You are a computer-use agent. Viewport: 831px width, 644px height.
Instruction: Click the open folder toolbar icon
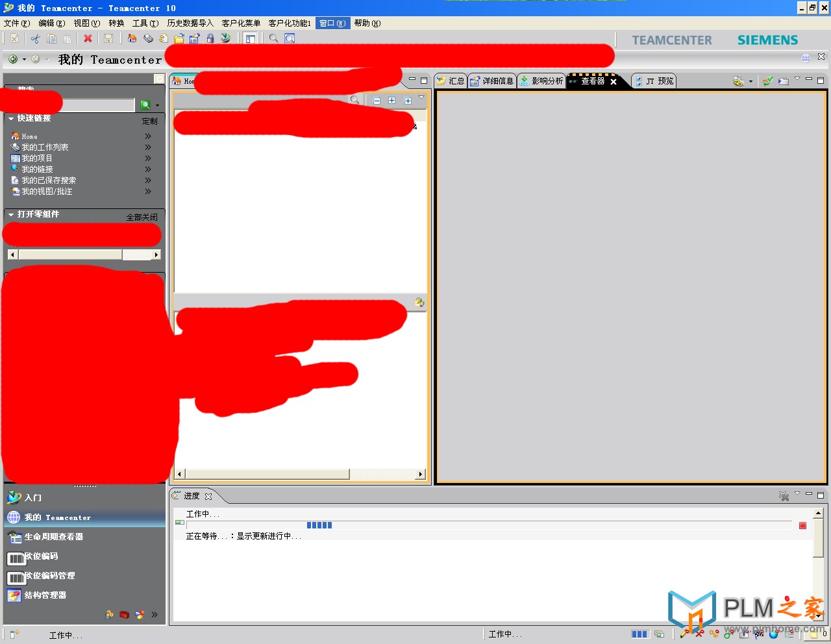179,39
